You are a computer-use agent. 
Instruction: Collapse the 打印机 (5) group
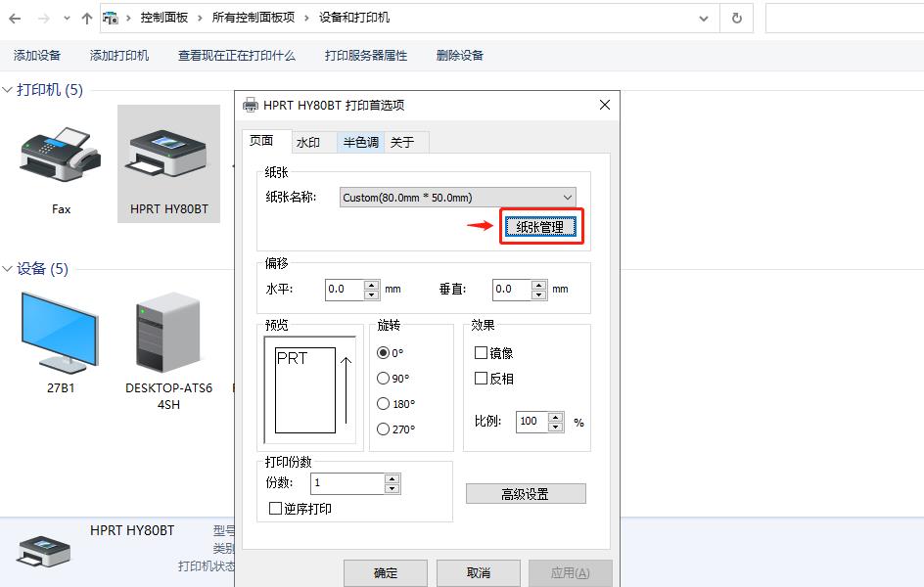8,89
